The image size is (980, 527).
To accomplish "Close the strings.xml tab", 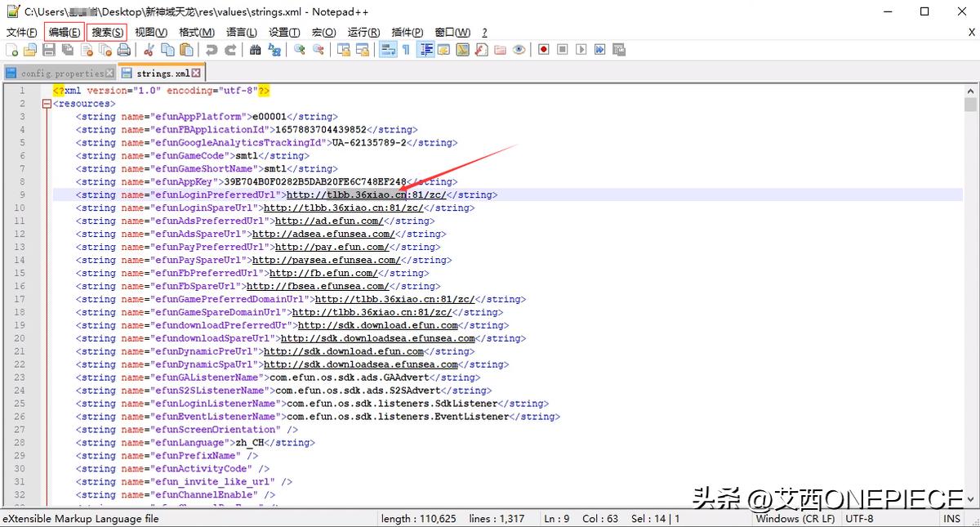I will point(196,73).
